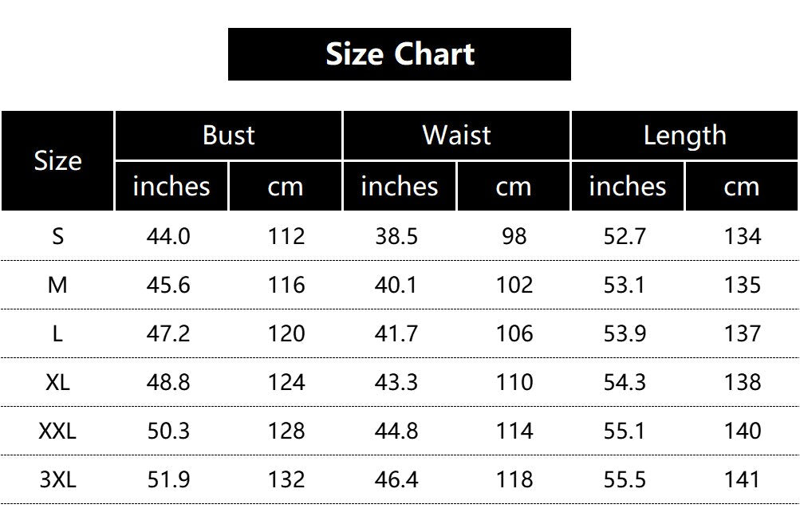Select the S size row label

pyautogui.click(x=57, y=237)
